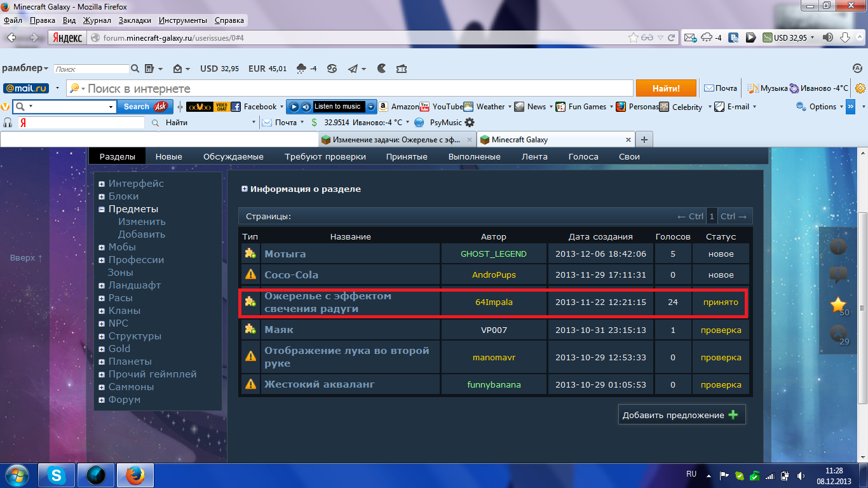Open the Мотыга suggestion link

[x=285, y=254]
